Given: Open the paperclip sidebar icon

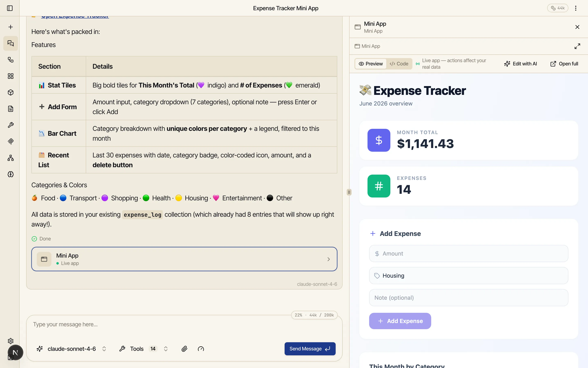Looking at the screenshot, I should tap(10, 141).
